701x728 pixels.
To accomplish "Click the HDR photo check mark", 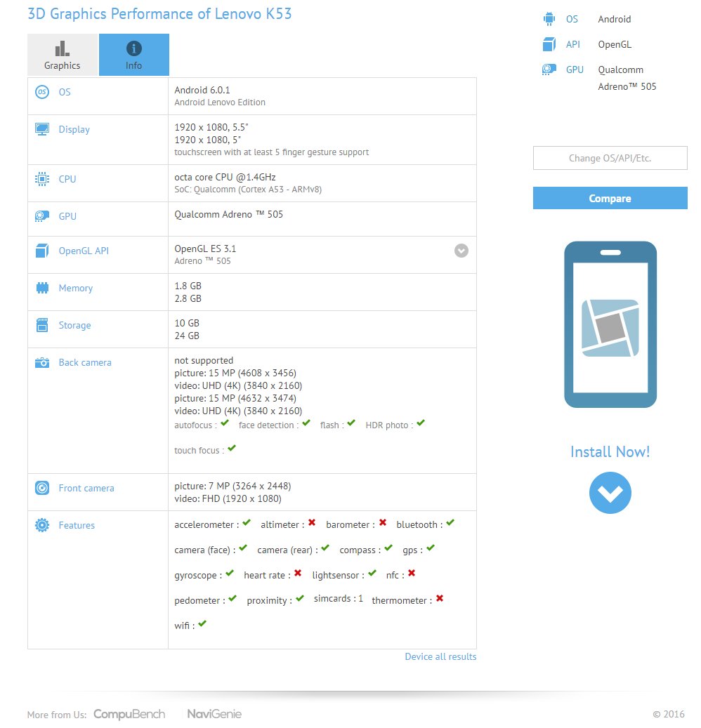I will (x=421, y=423).
